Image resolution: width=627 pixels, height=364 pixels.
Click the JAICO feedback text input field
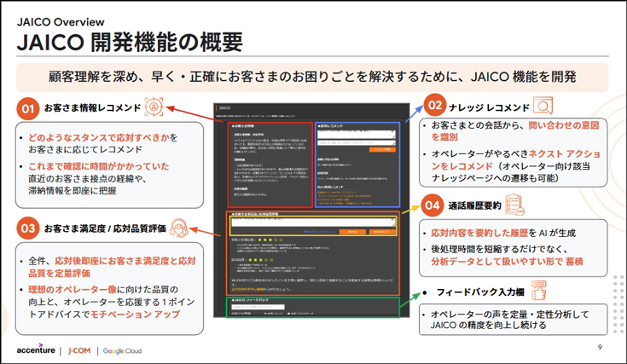tap(258, 307)
